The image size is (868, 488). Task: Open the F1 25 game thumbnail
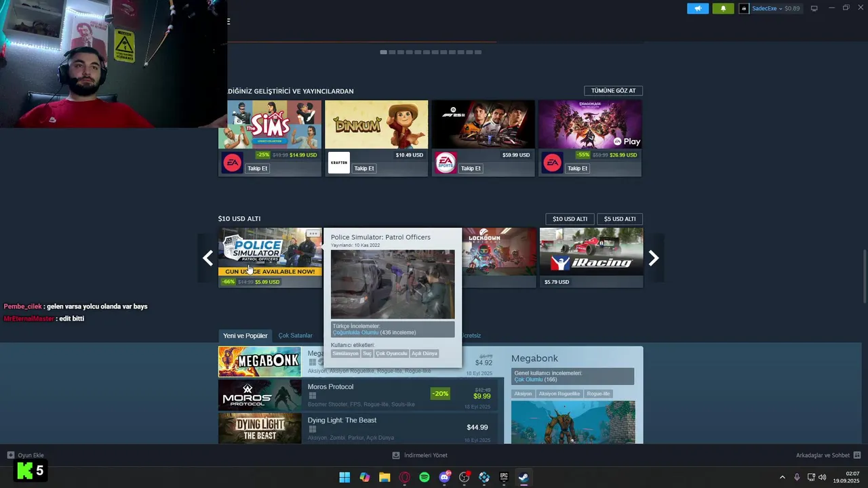(x=484, y=125)
